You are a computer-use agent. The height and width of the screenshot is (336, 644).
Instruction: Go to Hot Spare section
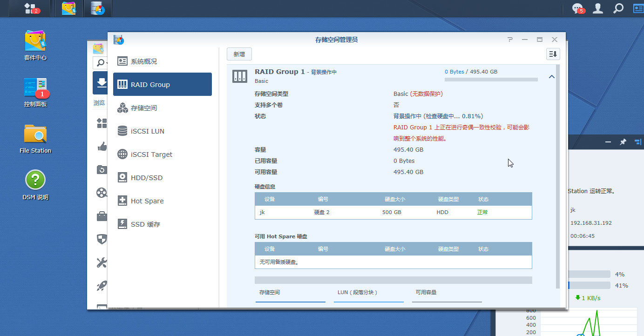[163, 201]
